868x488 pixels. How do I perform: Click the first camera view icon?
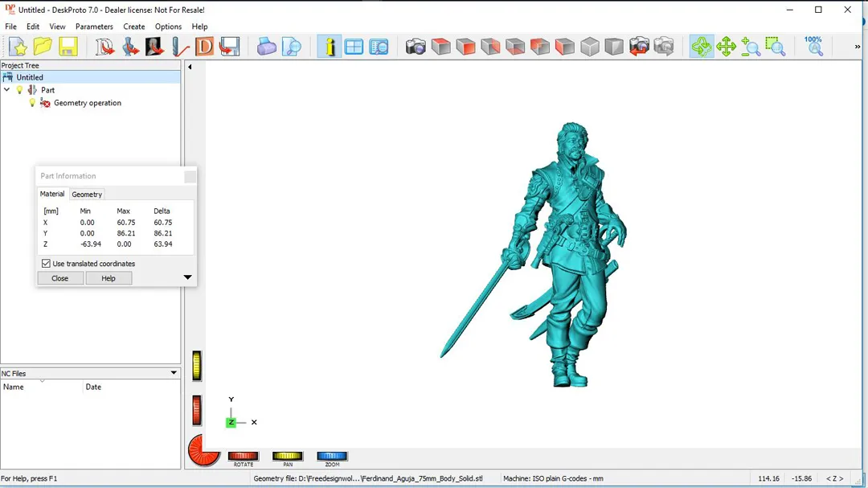pos(416,47)
